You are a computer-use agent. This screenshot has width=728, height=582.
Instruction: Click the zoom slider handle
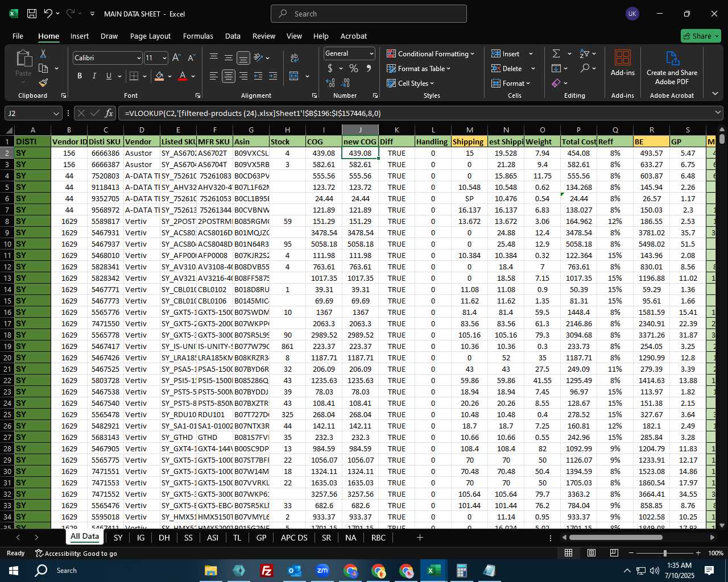pos(664,553)
